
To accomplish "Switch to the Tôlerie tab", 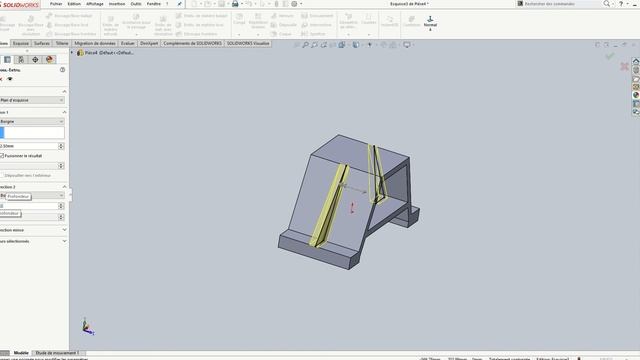I will pyautogui.click(x=62, y=43).
